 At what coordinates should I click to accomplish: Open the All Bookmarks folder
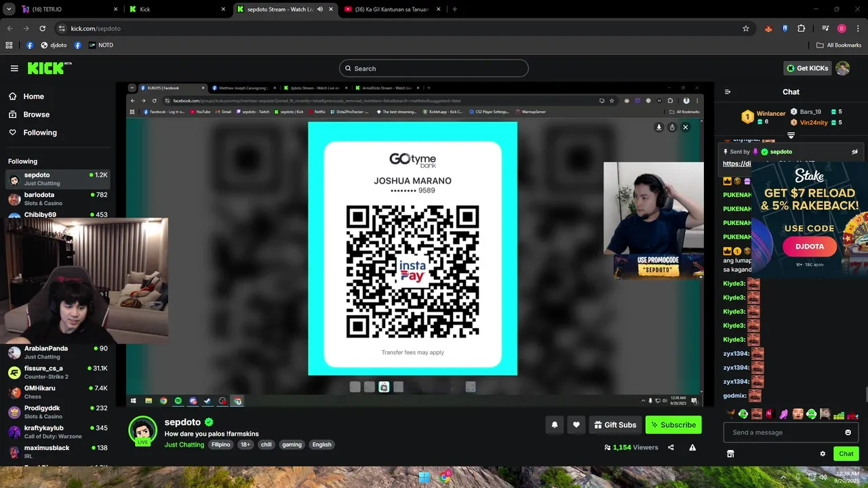pos(839,45)
